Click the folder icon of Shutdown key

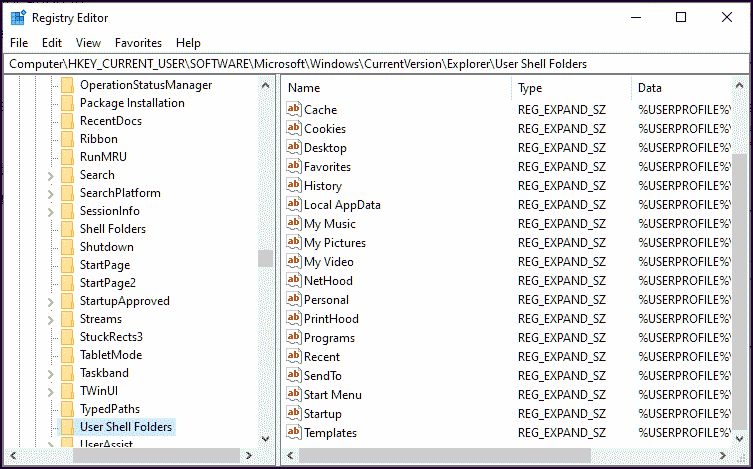(x=67, y=247)
